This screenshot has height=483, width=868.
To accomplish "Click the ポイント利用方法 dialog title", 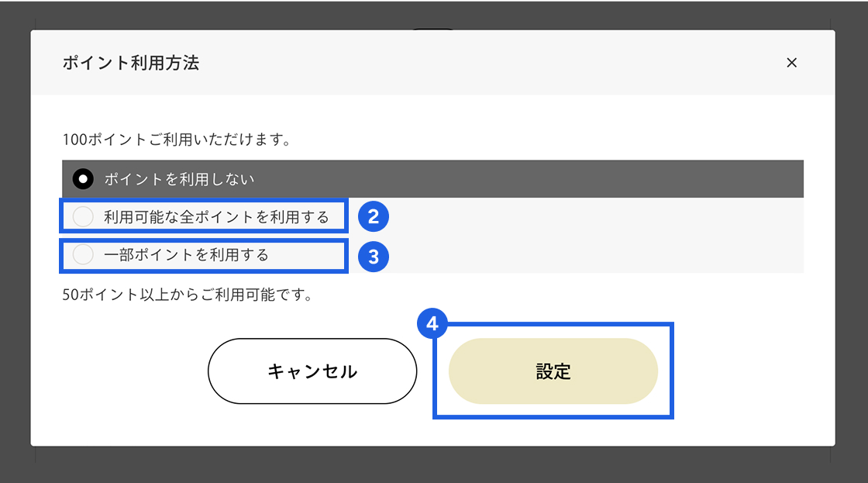I will tap(131, 64).
